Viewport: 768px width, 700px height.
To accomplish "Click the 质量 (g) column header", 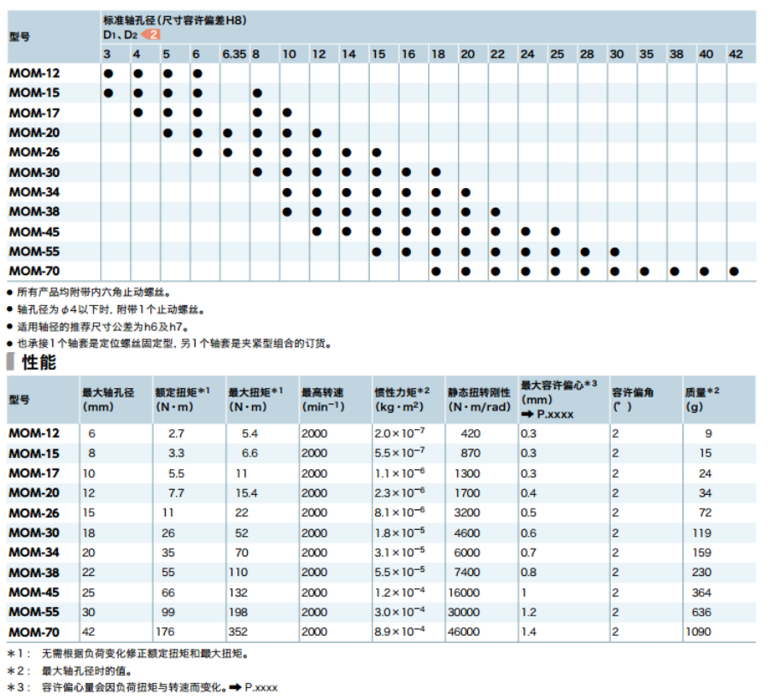I will [x=702, y=399].
